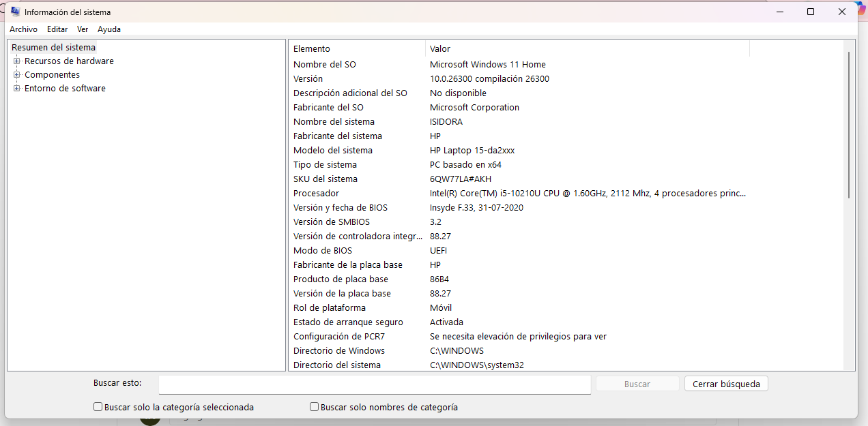Screen dimensions: 868x426
Task: Click the value 86B4
Action: tap(439, 279)
